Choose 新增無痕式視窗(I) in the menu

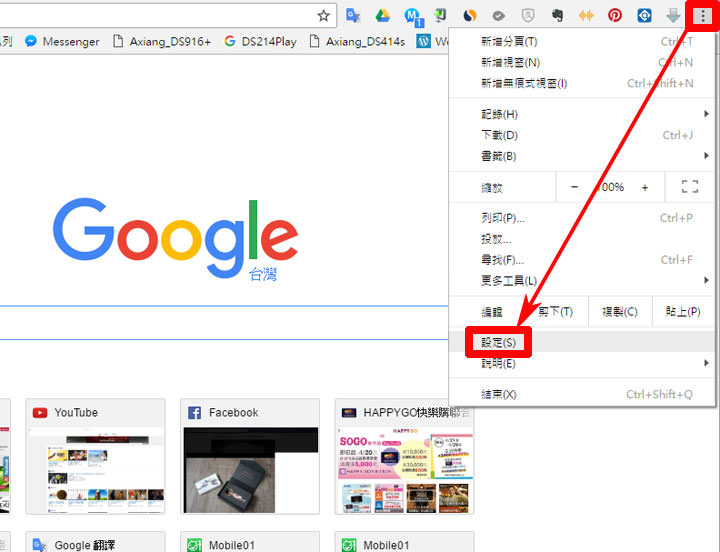coord(523,83)
